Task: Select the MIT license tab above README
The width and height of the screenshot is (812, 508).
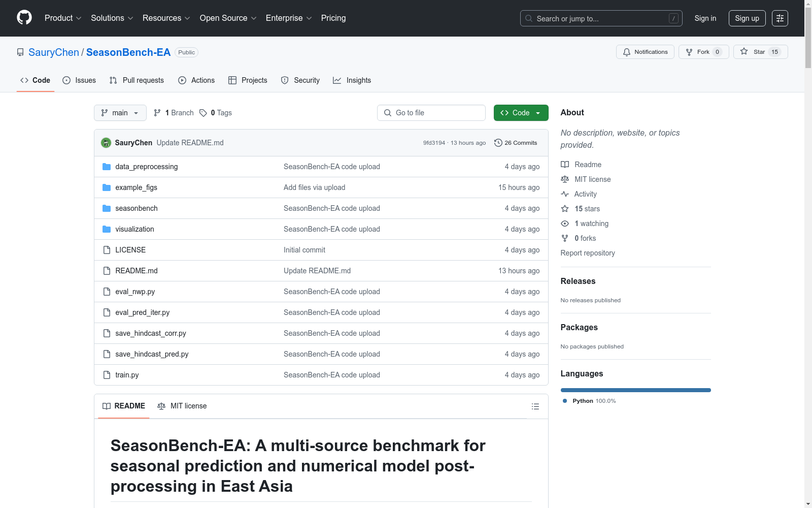Action: click(182, 406)
